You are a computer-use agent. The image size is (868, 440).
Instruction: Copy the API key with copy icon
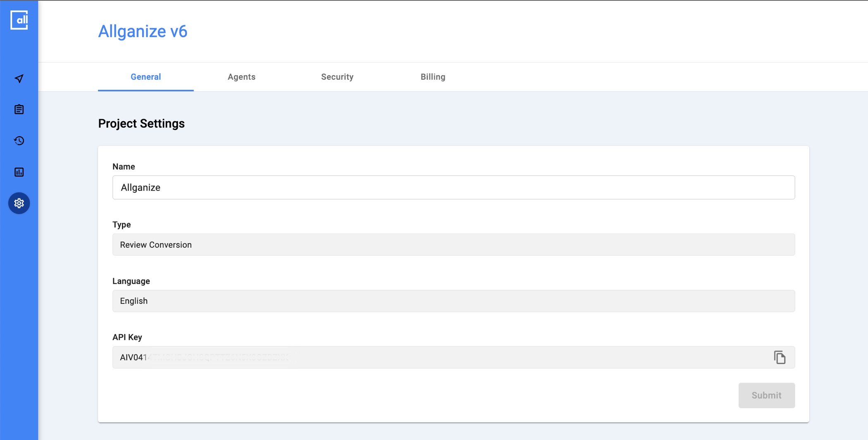[780, 357]
